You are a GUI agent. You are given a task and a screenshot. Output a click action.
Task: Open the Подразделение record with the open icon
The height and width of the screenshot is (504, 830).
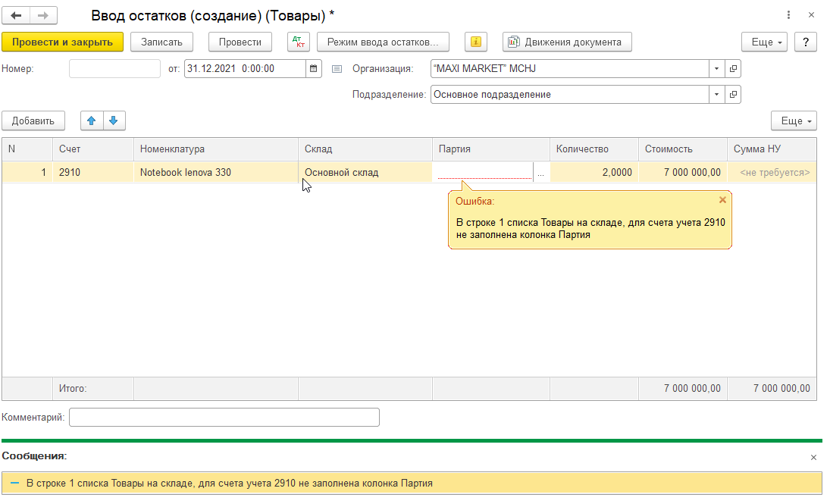(x=733, y=94)
